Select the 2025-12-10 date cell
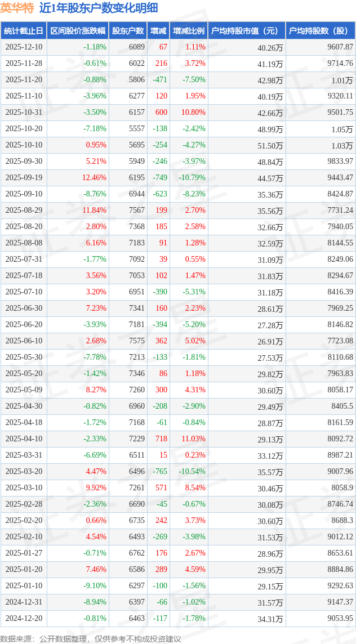This screenshot has height=644, width=356. tap(24, 47)
